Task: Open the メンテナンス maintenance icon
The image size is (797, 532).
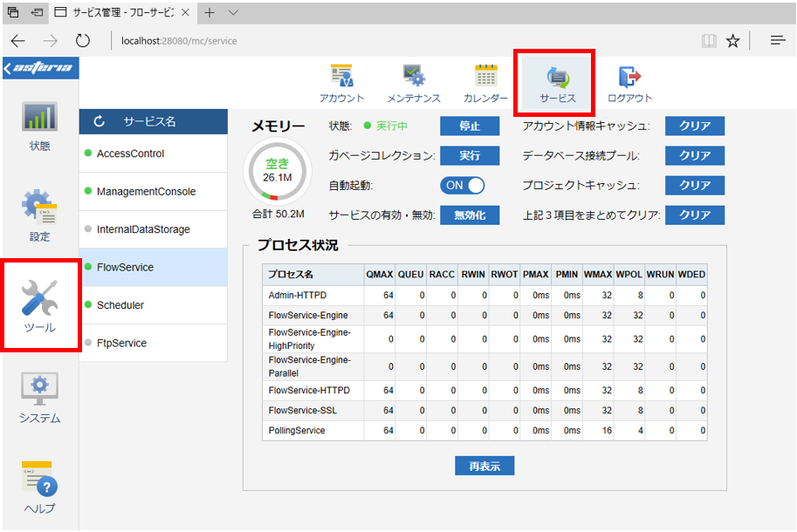Action: click(414, 83)
